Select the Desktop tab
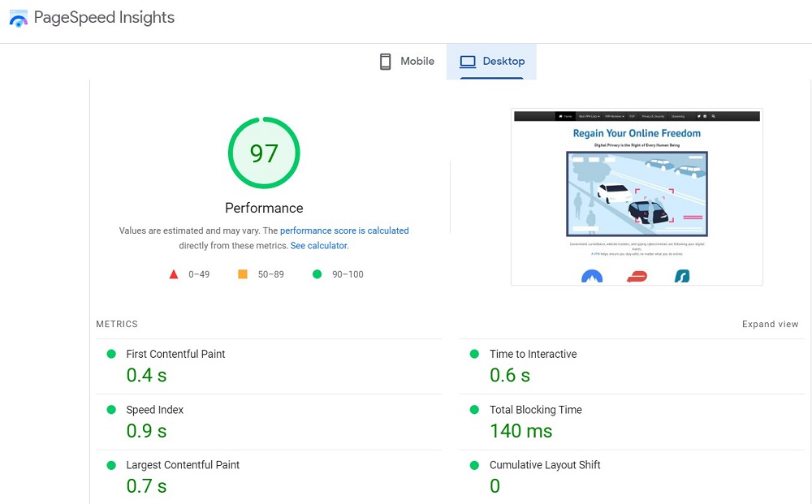Image resolution: width=812 pixels, height=504 pixels. coord(491,61)
